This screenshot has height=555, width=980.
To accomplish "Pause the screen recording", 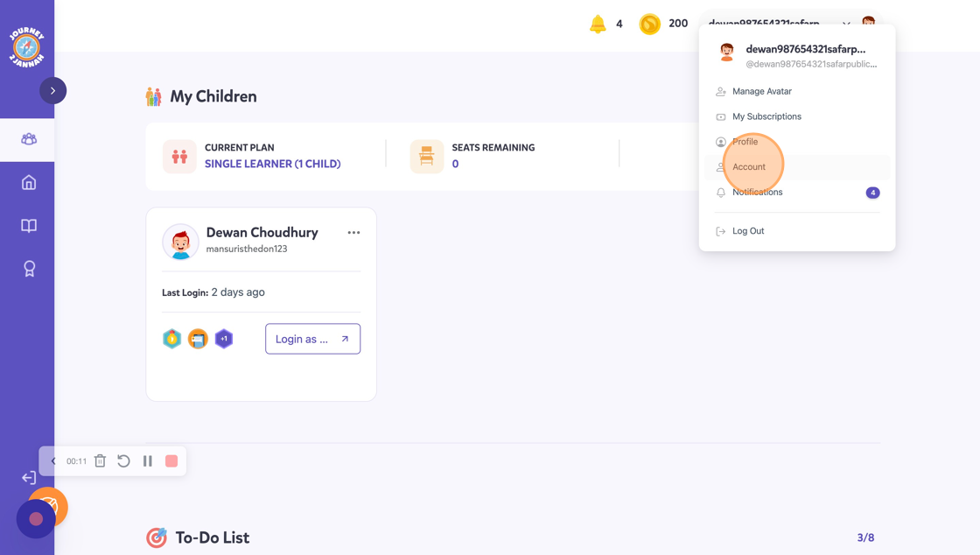I will click(148, 461).
